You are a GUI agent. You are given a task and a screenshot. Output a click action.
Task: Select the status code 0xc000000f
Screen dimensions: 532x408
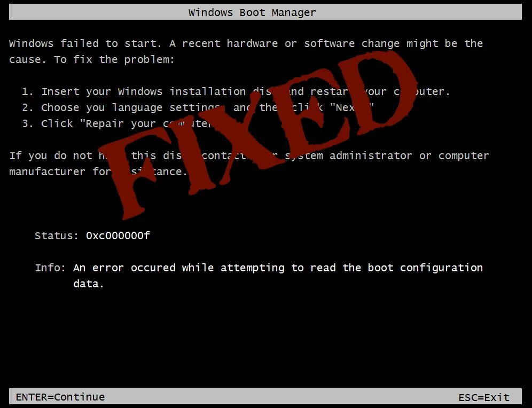tap(118, 236)
